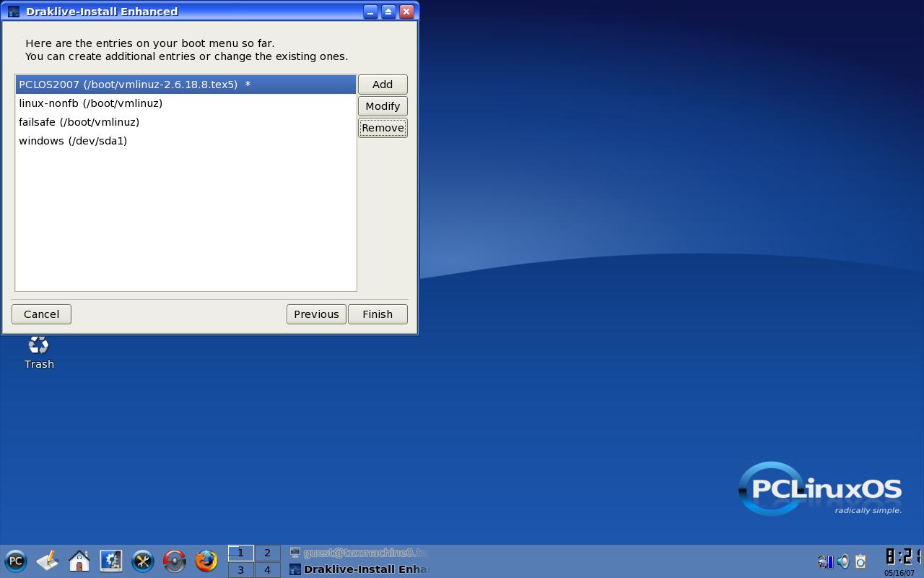The height and width of the screenshot is (578, 924).
Task: Click the Draklive window menu icon in titlebar
Action: point(14,12)
